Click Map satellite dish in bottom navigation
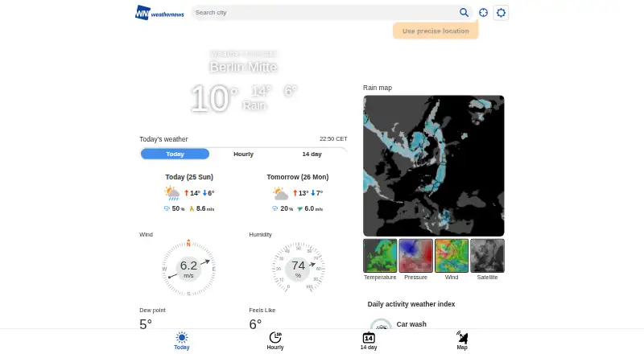The height and width of the screenshot is (354, 644). pos(462,341)
